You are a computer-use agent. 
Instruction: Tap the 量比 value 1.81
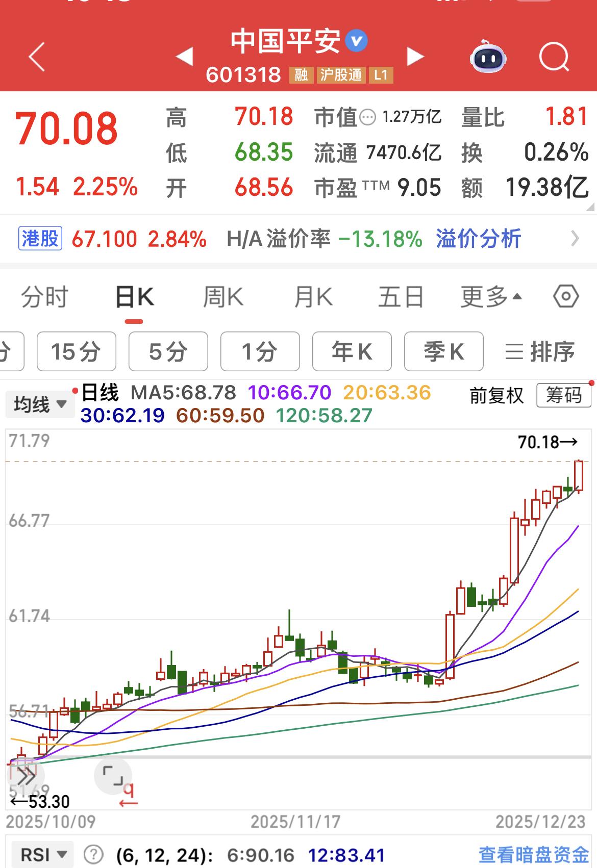coord(567,117)
